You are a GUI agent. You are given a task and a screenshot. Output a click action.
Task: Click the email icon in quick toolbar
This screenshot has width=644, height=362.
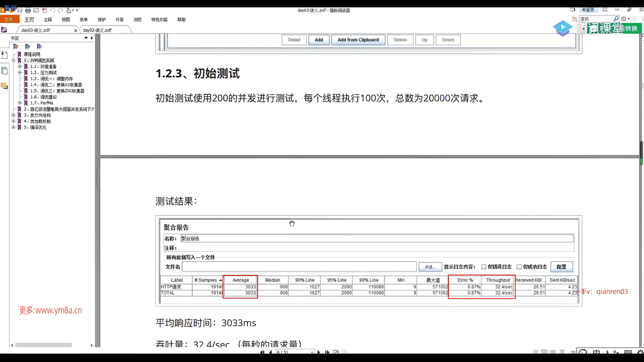pyautogui.click(x=36, y=10)
